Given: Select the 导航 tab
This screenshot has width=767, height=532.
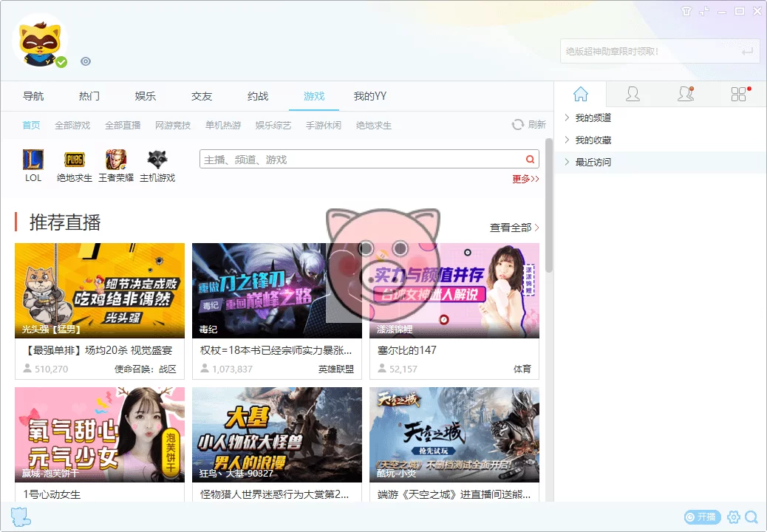Looking at the screenshot, I should click(x=33, y=96).
